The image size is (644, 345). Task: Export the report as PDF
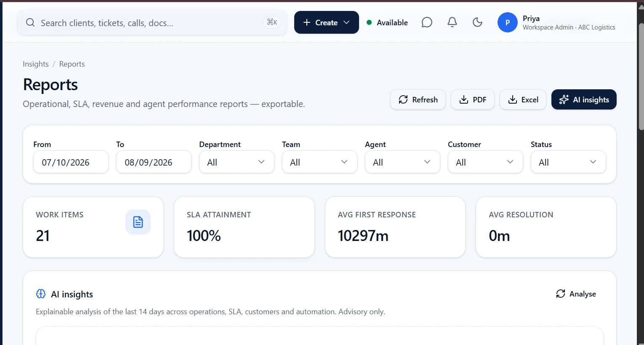pyautogui.click(x=473, y=99)
